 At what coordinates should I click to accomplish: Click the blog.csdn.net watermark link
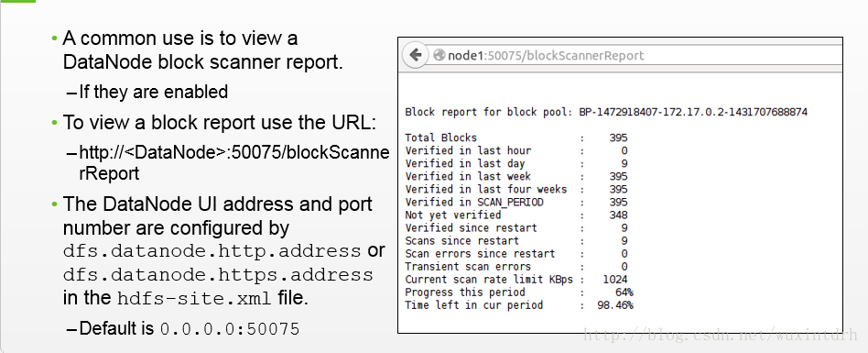point(722,334)
